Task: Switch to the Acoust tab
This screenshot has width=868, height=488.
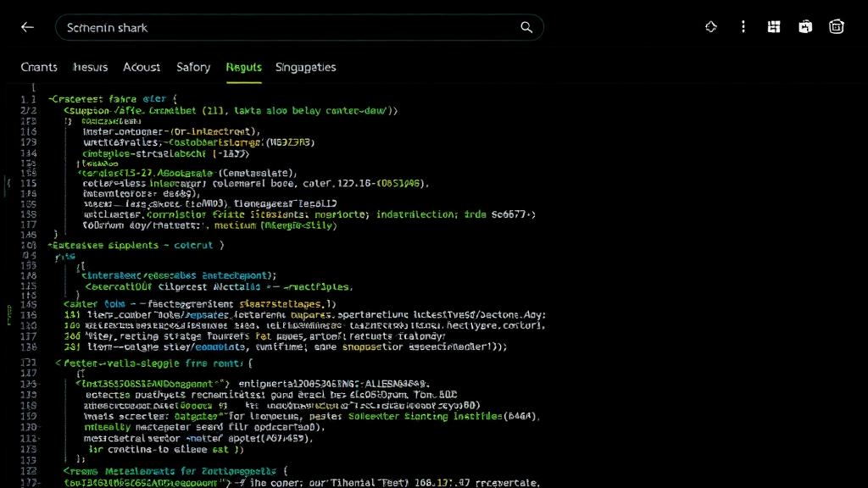Action: click(141, 67)
